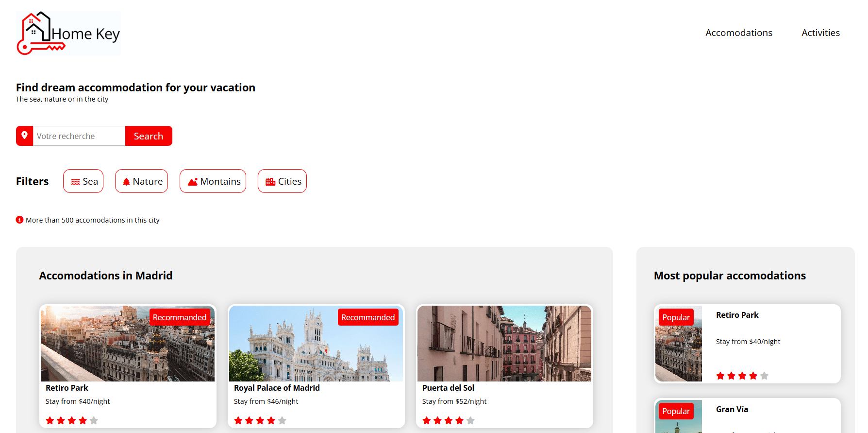
Task: Click the Home Key logo
Action: (x=68, y=34)
